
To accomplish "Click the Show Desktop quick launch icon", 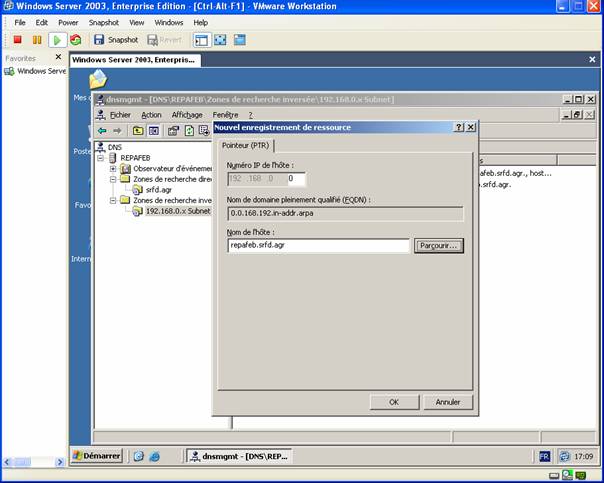I will [x=139, y=456].
